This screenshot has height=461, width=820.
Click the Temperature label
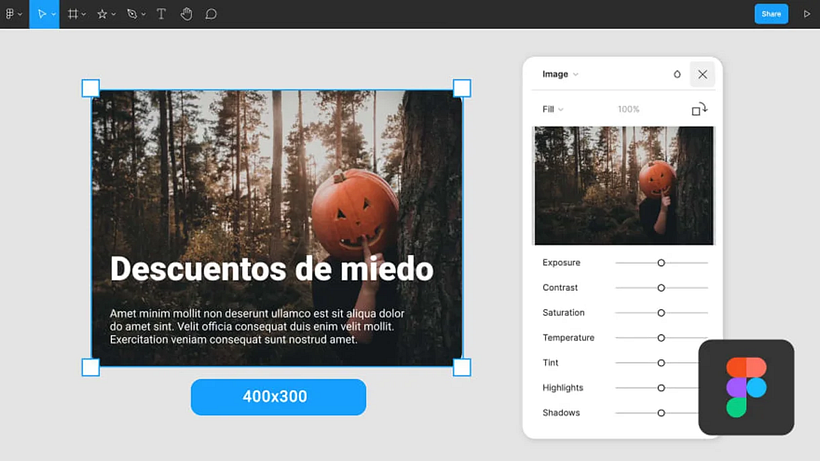(x=568, y=338)
